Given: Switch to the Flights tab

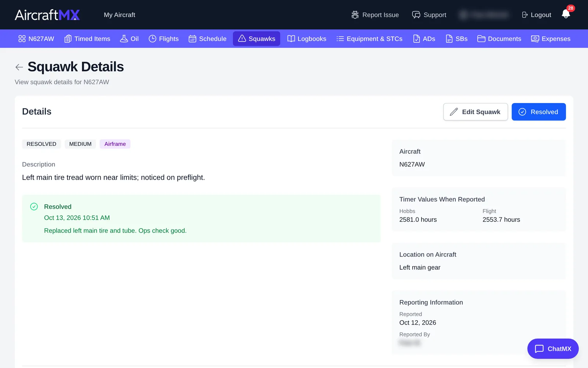Looking at the screenshot, I should (x=164, y=39).
